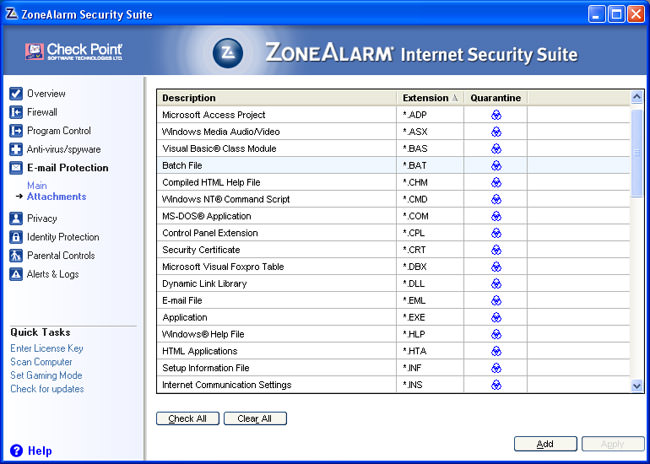
Task: Select the Attachments sub-tab
Action: click(x=57, y=197)
